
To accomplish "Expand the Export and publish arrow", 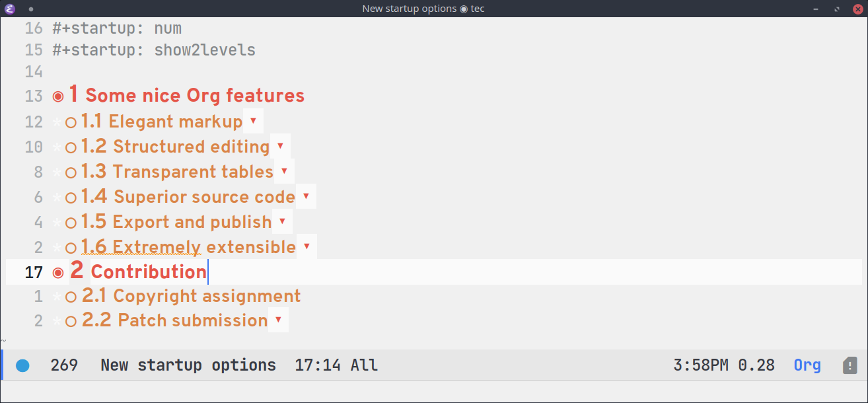I will [282, 221].
